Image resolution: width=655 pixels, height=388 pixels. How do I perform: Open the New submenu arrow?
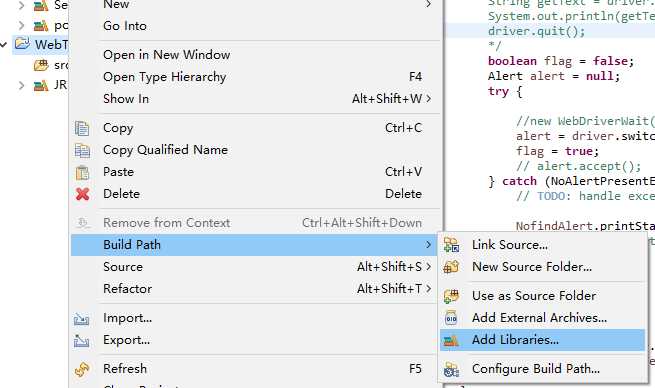click(x=428, y=4)
